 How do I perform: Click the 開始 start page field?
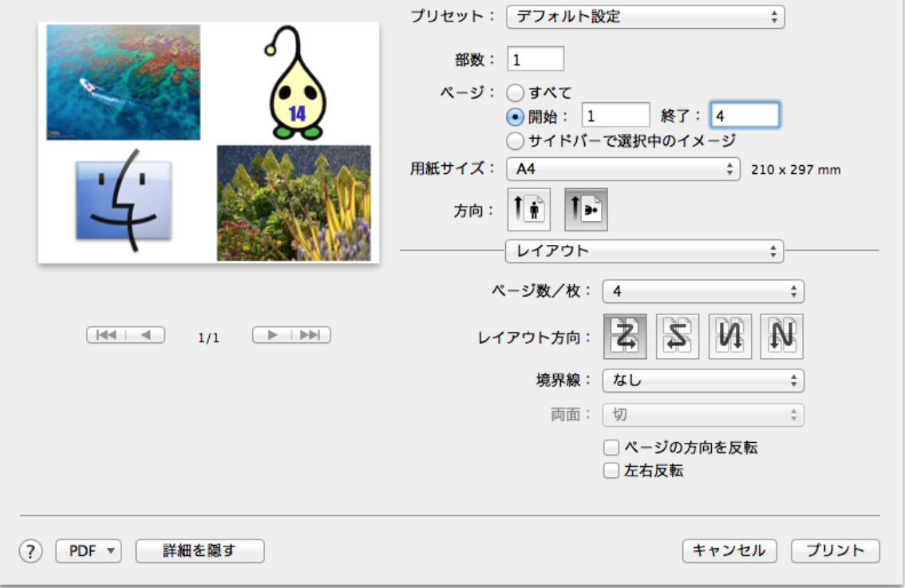pyautogui.click(x=615, y=116)
